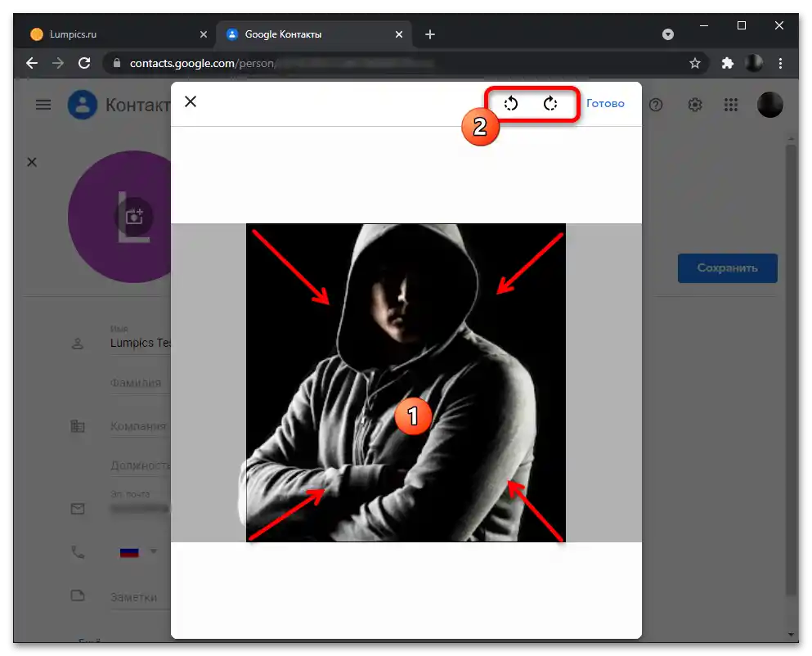Image resolution: width=812 pixels, height=656 pixels.
Task: Rotate the photo counterclockwise
Action: (510, 104)
